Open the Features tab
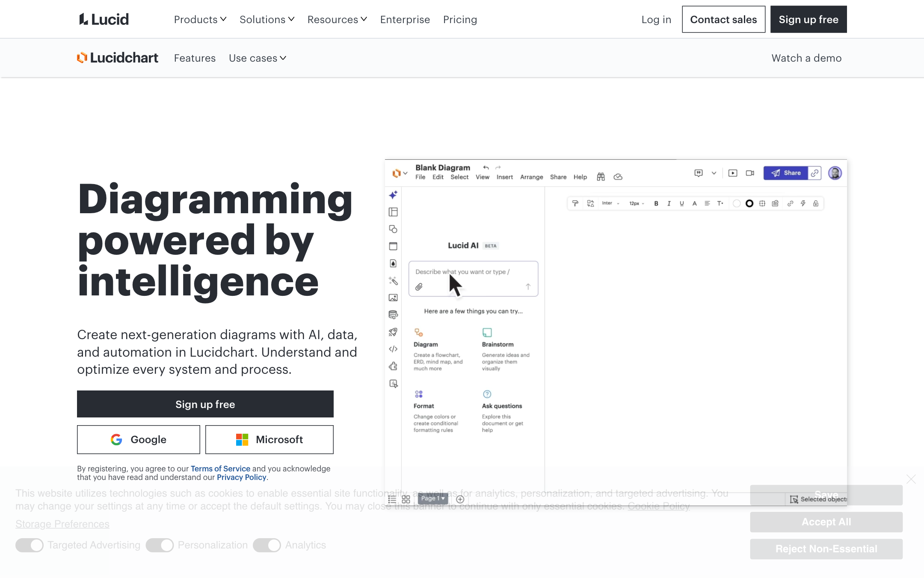 click(x=195, y=58)
